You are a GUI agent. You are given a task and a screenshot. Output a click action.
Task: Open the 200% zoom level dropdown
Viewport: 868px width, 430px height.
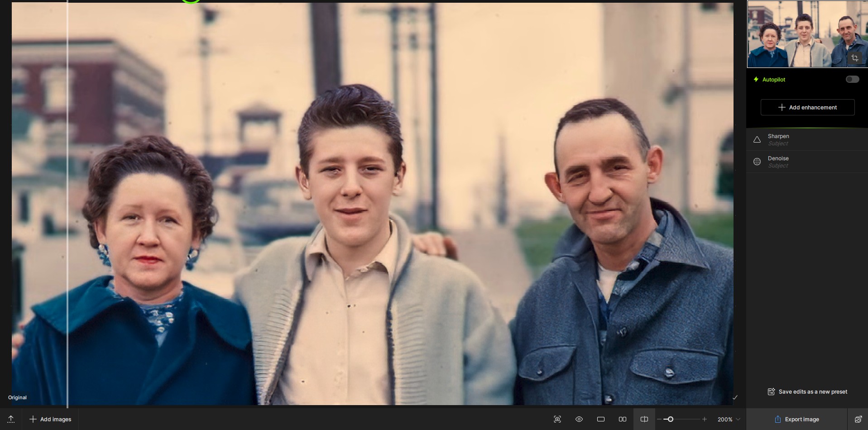[729, 419]
